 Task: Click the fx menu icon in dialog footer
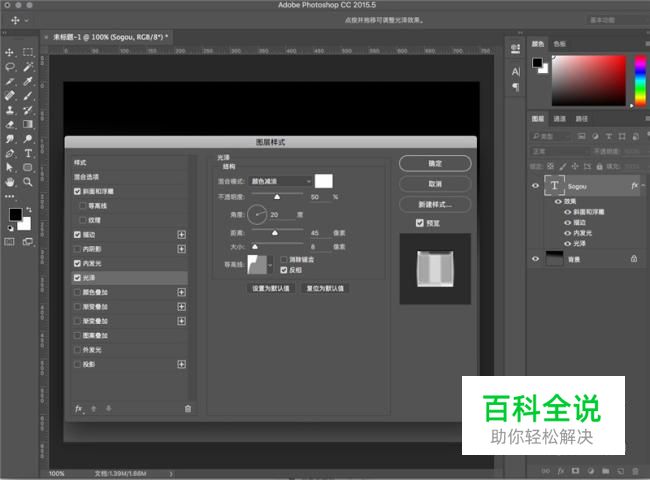pos(79,409)
